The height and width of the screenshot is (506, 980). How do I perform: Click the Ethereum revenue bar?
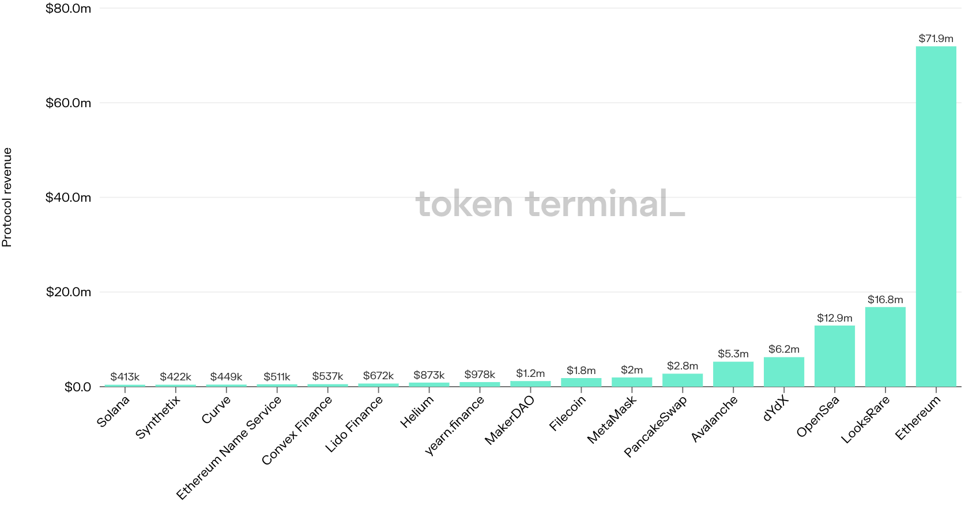936,216
